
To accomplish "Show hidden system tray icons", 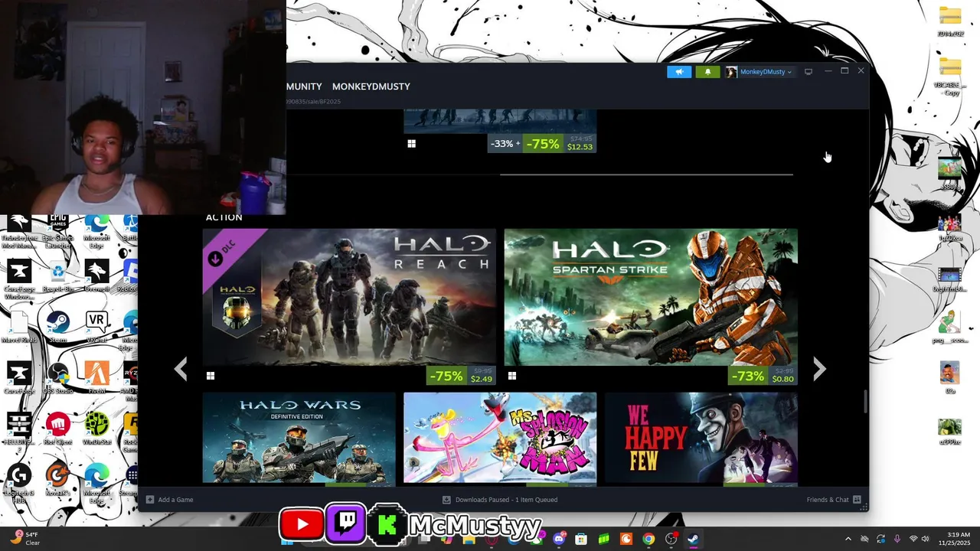I will (848, 539).
